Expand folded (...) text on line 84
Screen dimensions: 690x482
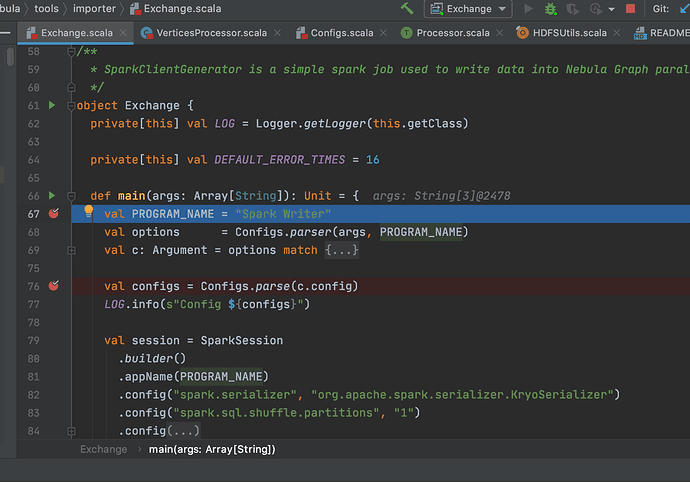pos(183,430)
